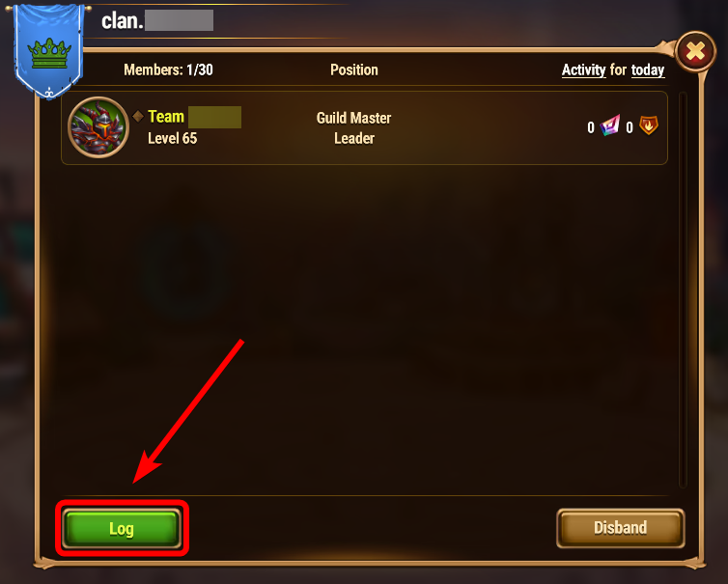Click the orange flame shield icon

pyautogui.click(x=649, y=125)
